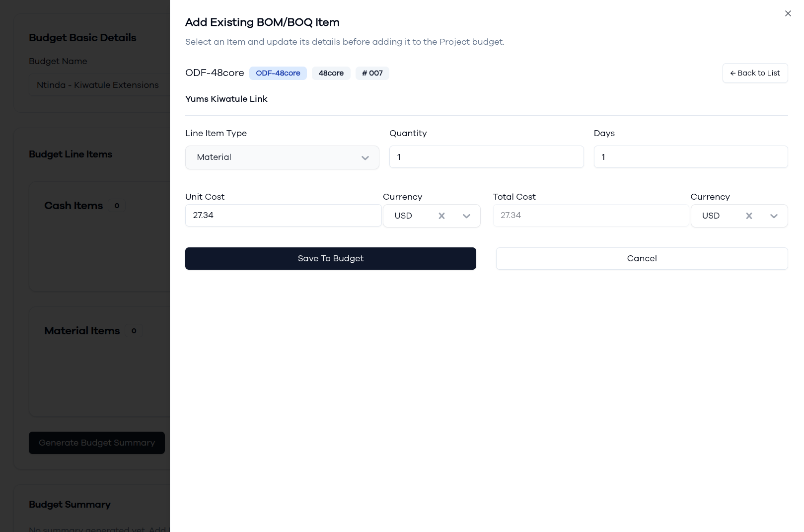Clear the Total Cost currency selection
Viewport: 804px width, 532px height.
click(x=749, y=216)
